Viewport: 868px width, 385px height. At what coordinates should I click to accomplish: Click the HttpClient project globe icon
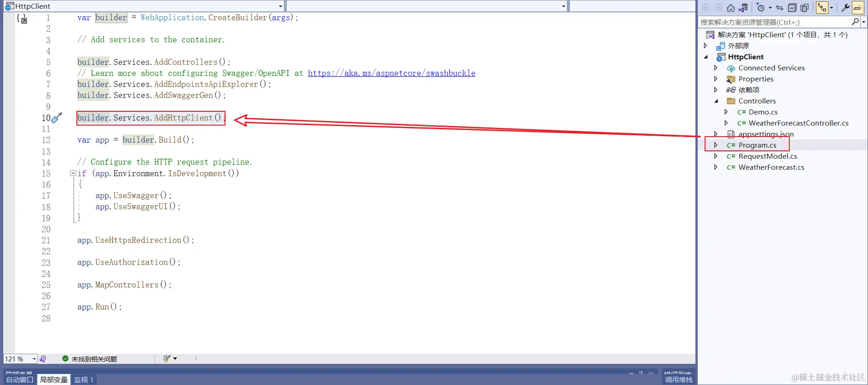click(x=721, y=57)
